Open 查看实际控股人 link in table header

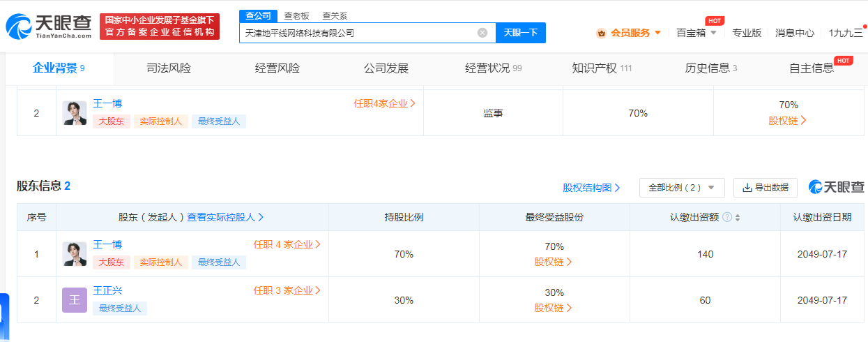(x=225, y=217)
